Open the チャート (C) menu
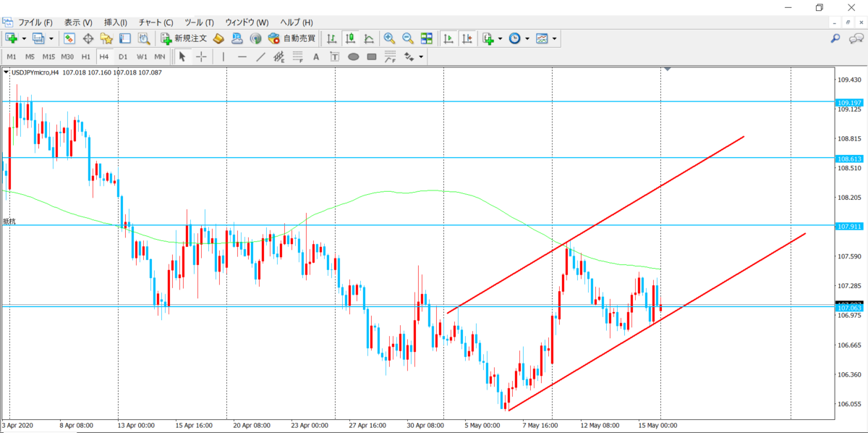The image size is (868, 433). pyautogui.click(x=156, y=22)
